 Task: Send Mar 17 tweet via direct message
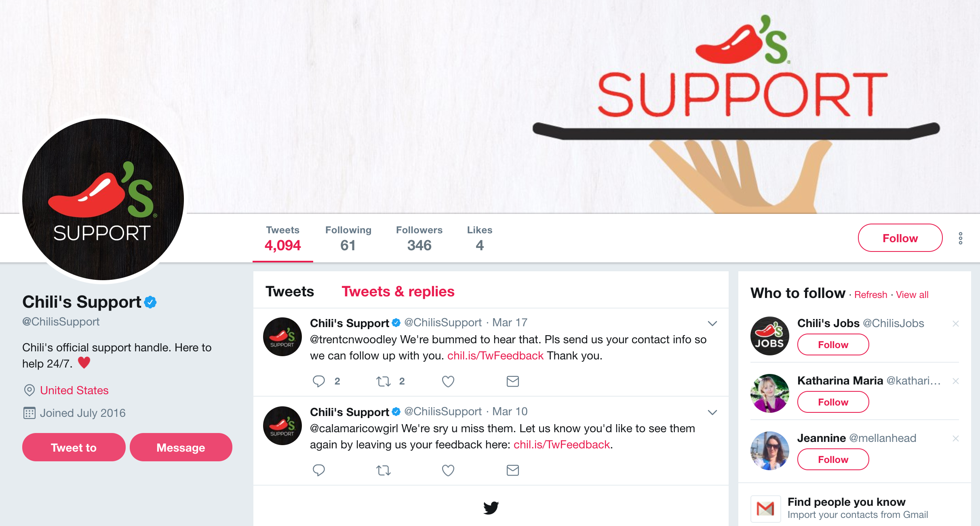(x=513, y=381)
